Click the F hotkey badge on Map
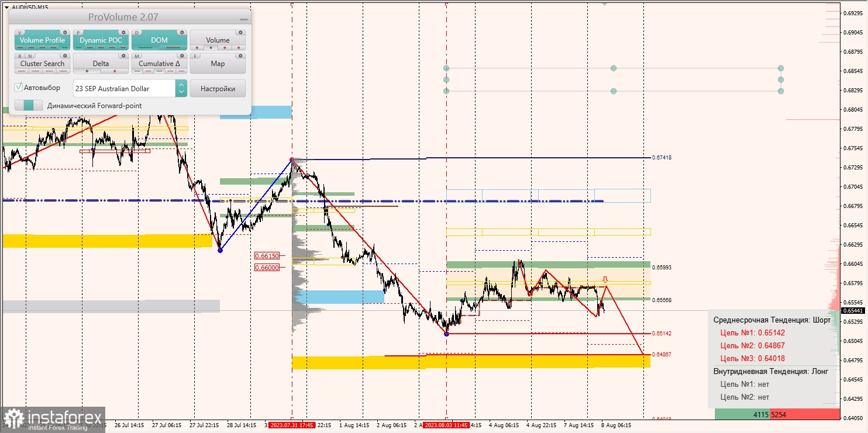 [195, 56]
